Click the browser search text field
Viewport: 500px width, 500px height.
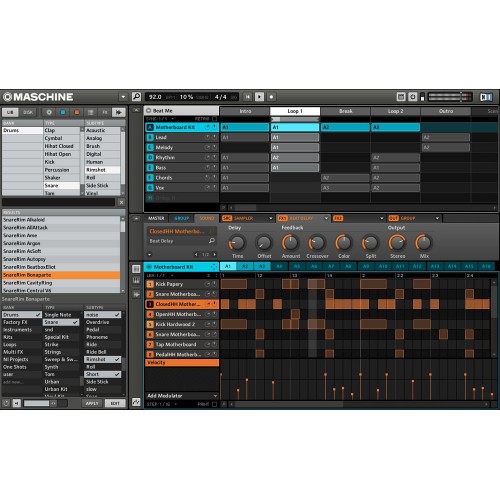(x=59, y=202)
